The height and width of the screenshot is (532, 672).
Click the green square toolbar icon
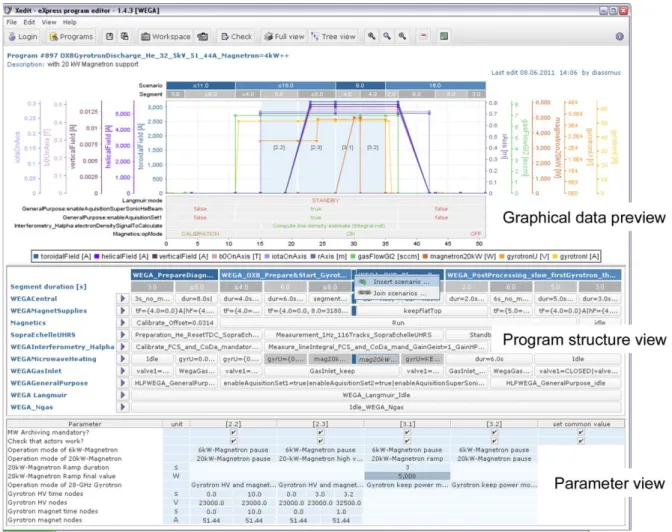click(x=444, y=36)
